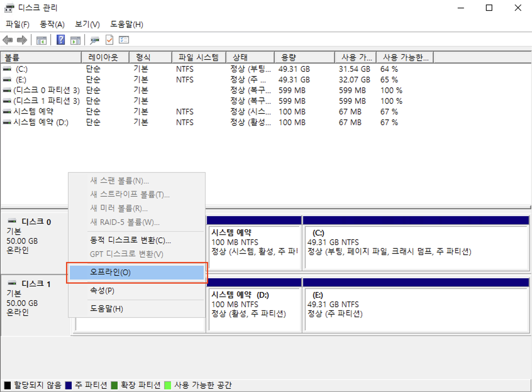532x392 pixels.
Task: Click drive icon of 디스크 1 파티션 3
Action: [x=7, y=101]
